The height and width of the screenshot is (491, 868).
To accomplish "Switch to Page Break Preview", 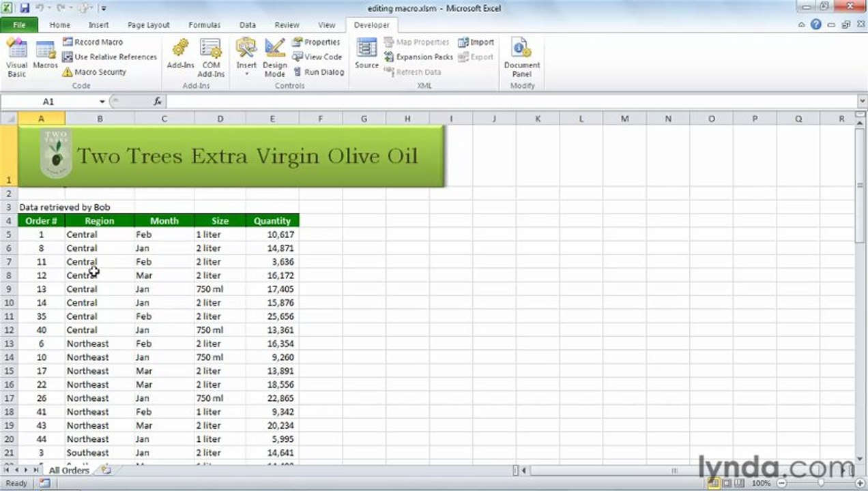I will tap(740, 483).
